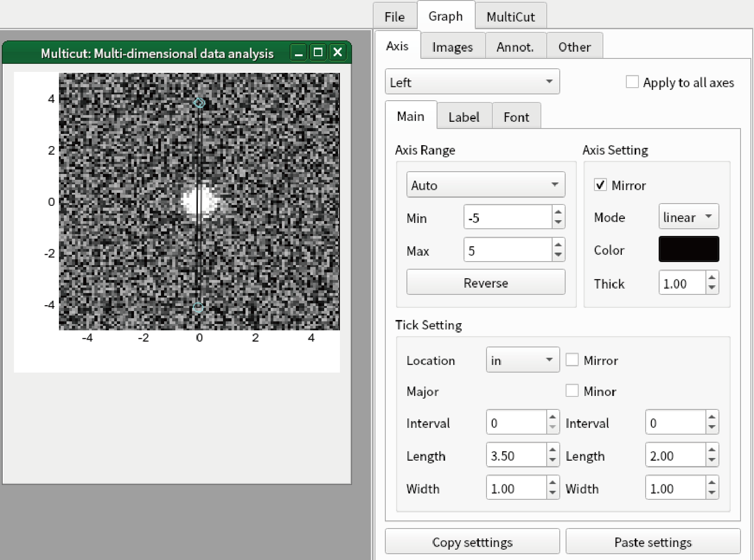Image resolution: width=754 pixels, height=560 pixels.
Task: Maximize the Multicut window
Action: click(x=318, y=53)
